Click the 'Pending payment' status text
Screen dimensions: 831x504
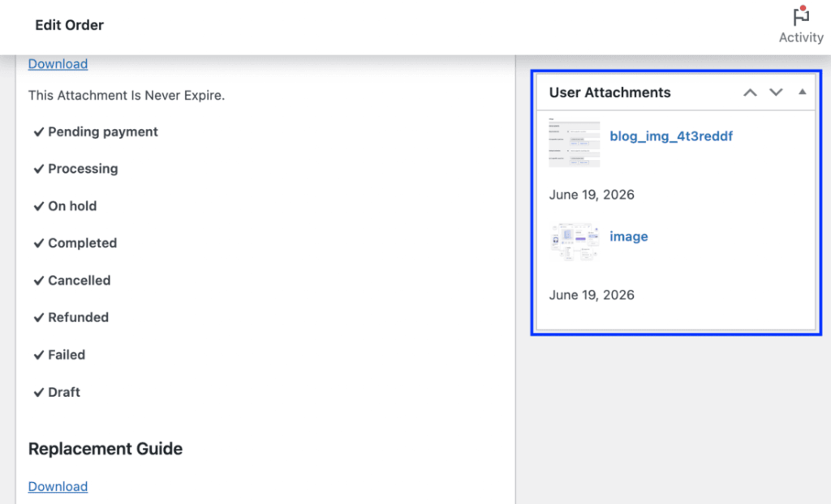pyautogui.click(x=103, y=132)
